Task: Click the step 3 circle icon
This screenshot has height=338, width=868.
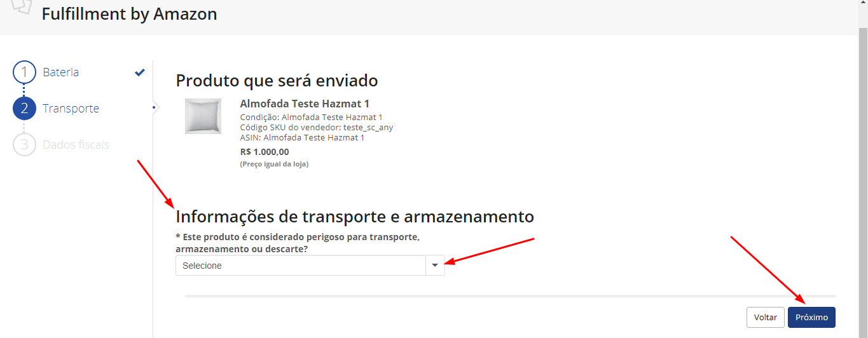Action: point(24,145)
